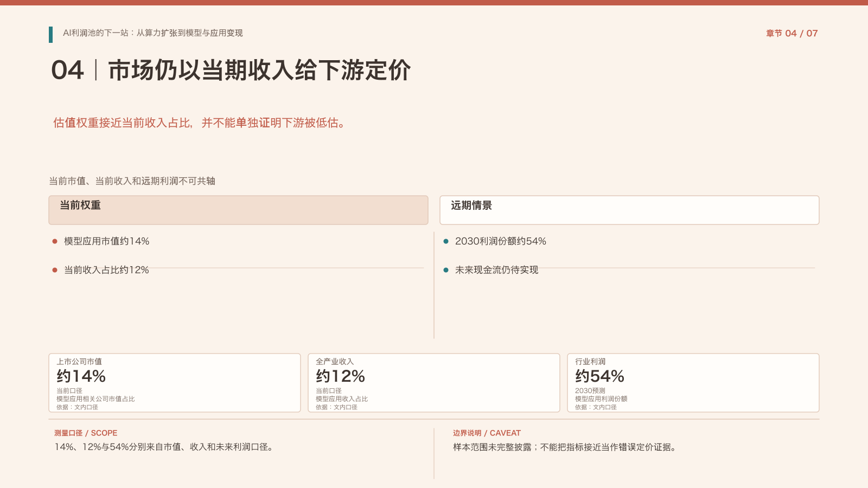
Task: Click "依据：文内口径" in the 行业利润 card
Action: pyautogui.click(x=596, y=407)
